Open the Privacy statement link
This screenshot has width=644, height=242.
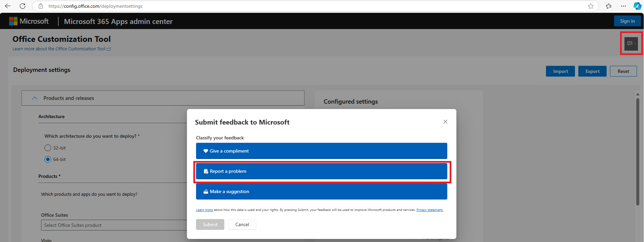(x=430, y=210)
